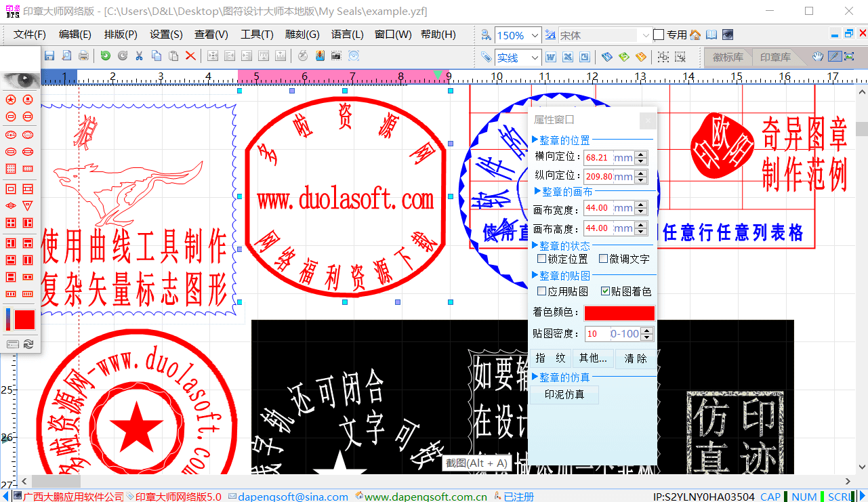Screen dimensions: 868x502
Task: Cut the selection with the scissors icon
Action: (x=139, y=56)
